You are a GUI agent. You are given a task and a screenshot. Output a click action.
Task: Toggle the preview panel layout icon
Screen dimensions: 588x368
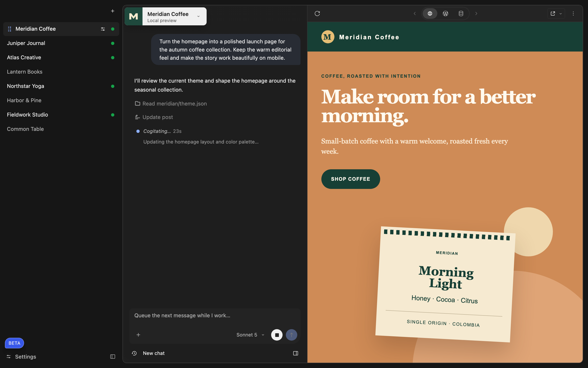click(x=295, y=353)
